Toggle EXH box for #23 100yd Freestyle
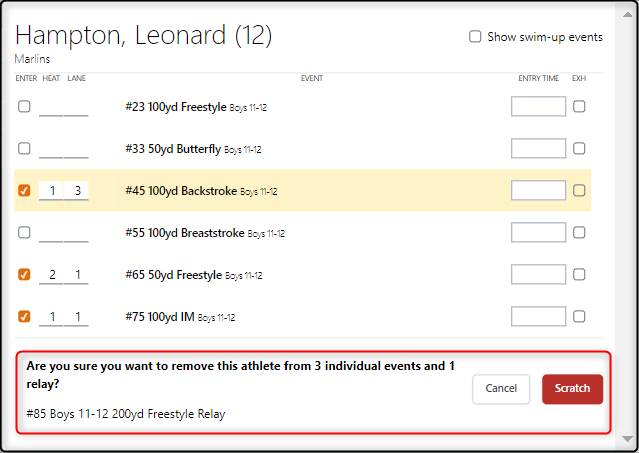 coord(579,106)
